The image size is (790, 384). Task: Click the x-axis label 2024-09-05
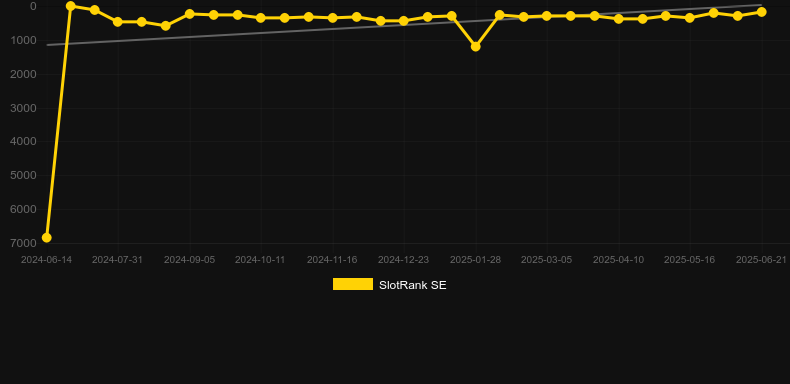189,260
